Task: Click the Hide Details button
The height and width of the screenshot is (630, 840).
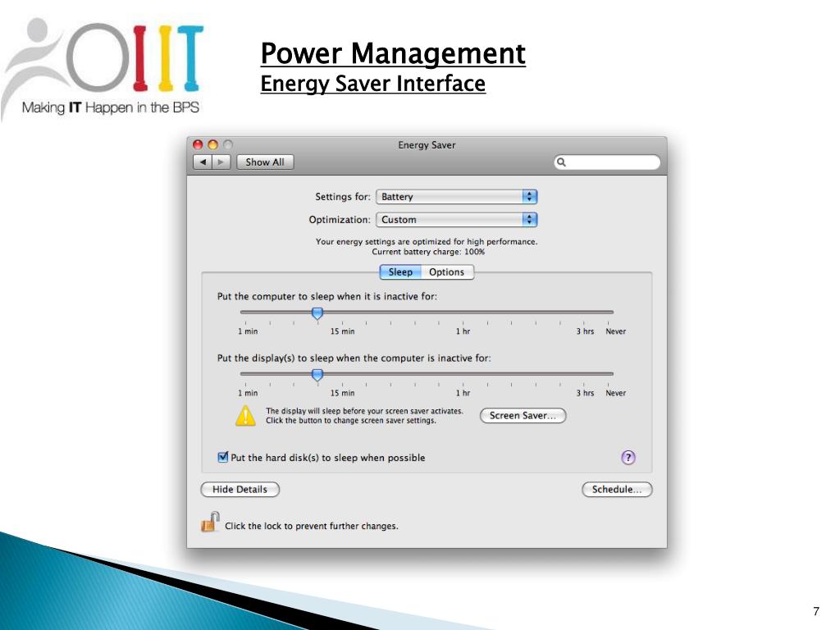Action: (x=240, y=489)
